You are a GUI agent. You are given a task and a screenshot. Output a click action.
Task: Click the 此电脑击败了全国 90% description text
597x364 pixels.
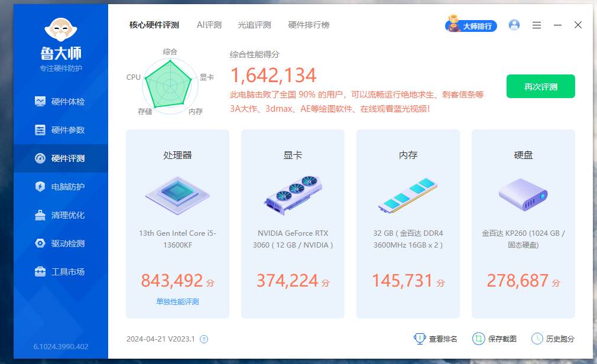(x=356, y=102)
